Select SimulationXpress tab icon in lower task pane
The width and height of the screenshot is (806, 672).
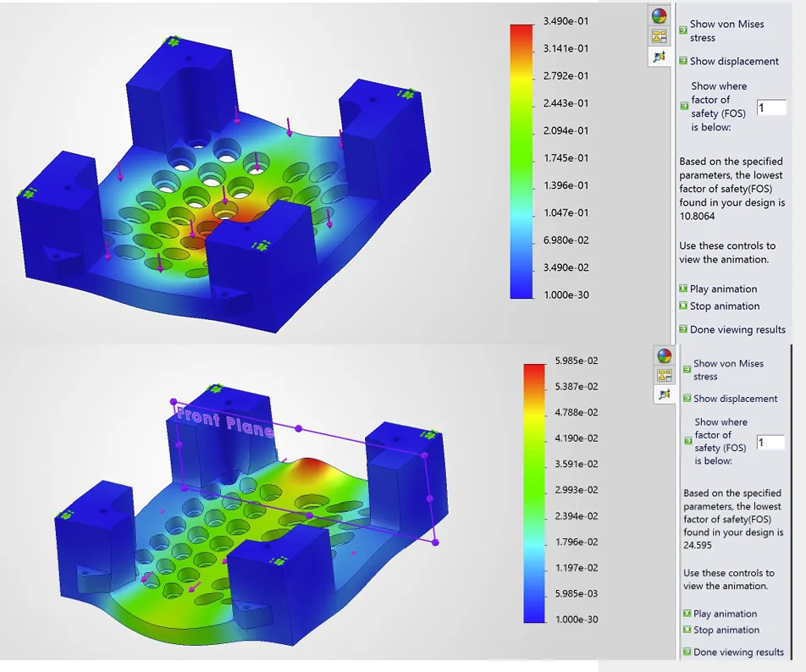coord(664,394)
